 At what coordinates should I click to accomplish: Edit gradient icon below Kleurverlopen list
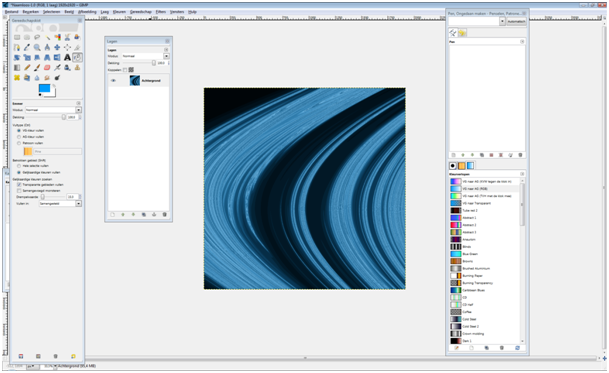point(457,348)
